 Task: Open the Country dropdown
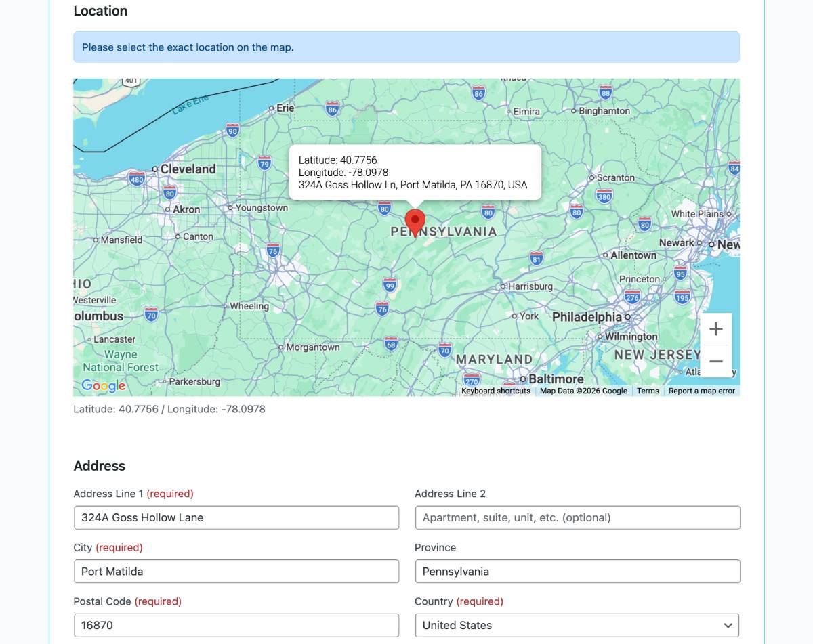pos(577,625)
